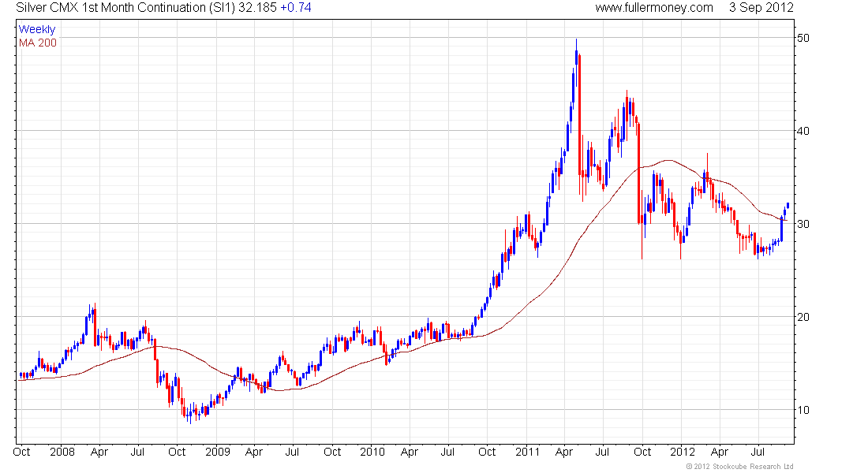The image size is (868, 473).
Task: Click the 'Apr' label after 2011
Action: [564, 452]
